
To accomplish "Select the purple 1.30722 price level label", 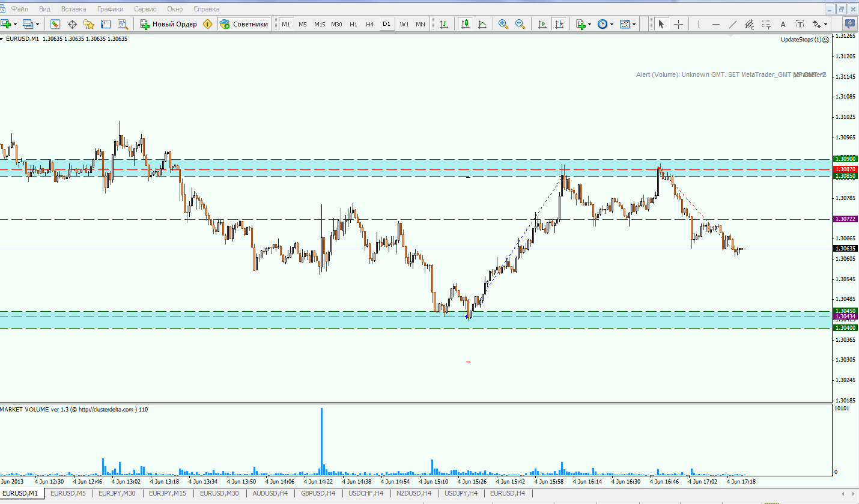I will (845, 219).
